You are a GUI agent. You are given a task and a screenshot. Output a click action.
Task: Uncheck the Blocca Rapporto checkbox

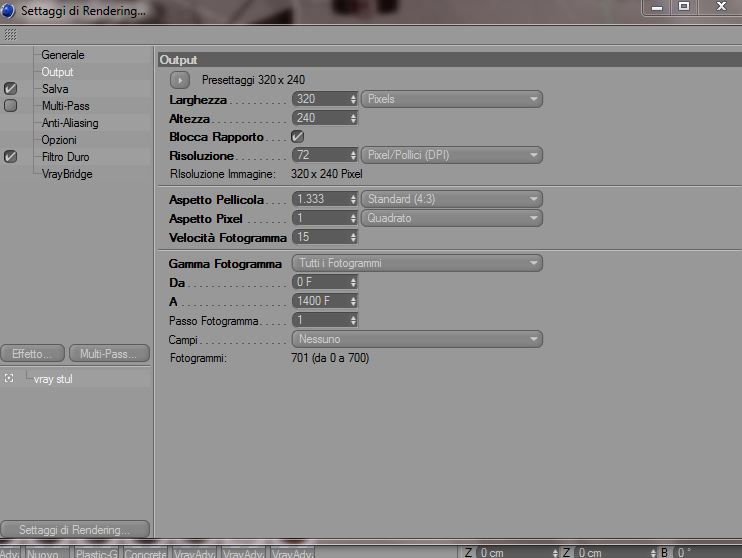click(x=297, y=137)
